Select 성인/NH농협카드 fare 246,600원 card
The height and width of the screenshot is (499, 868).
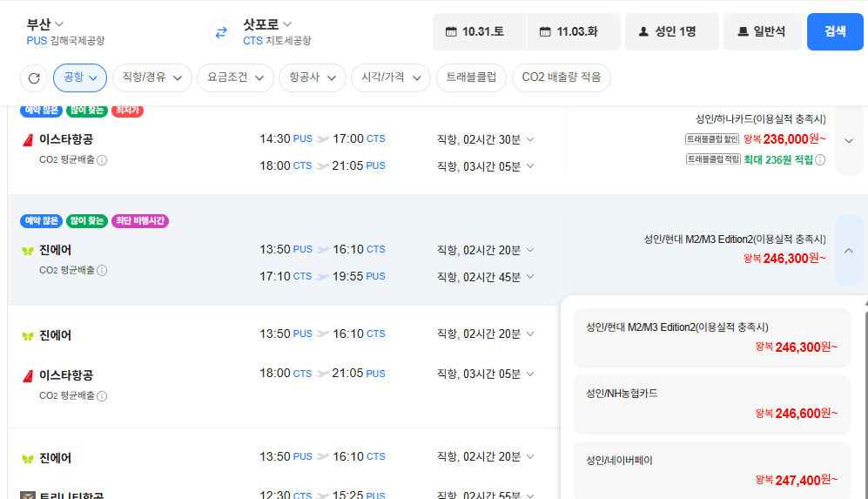(x=712, y=404)
